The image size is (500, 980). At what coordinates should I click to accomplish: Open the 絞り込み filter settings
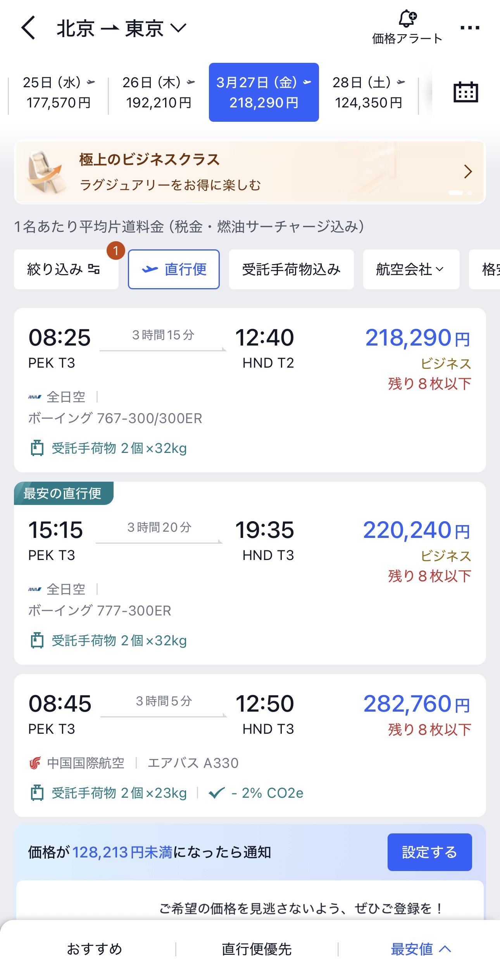pyautogui.click(x=64, y=269)
